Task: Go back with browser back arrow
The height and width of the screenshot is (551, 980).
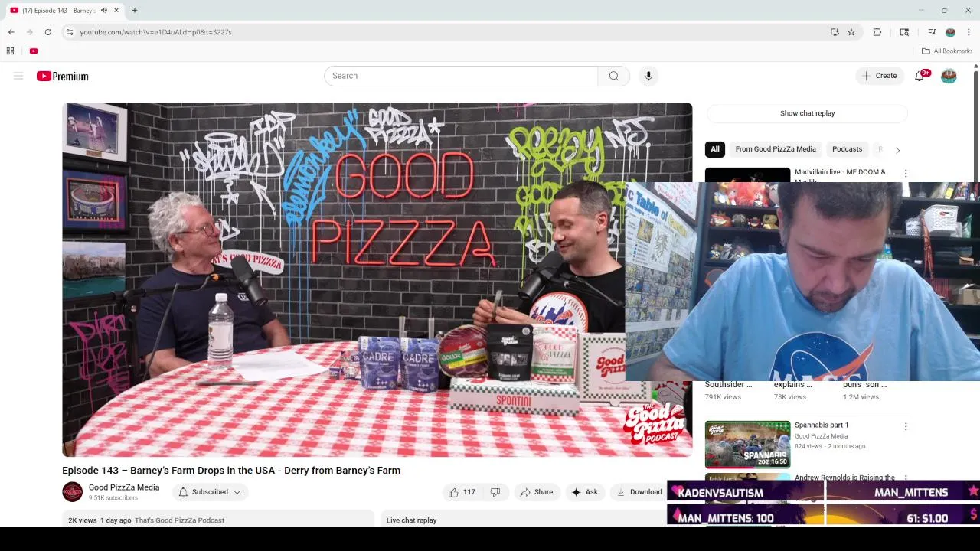Action: [11, 32]
